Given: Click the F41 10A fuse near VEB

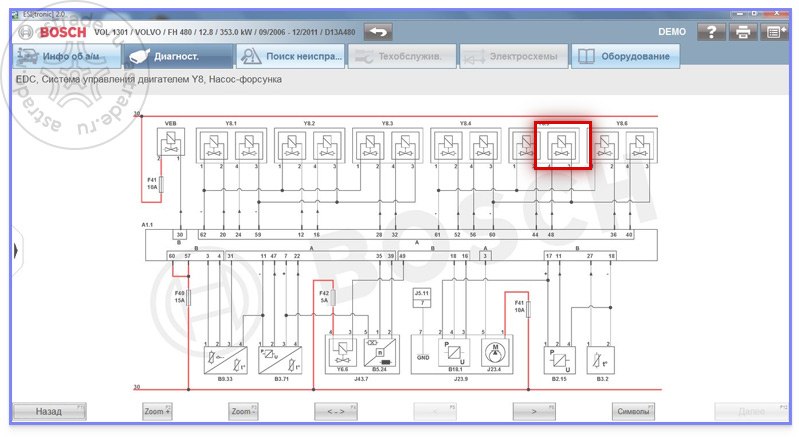Looking at the screenshot, I should point(162,184).
